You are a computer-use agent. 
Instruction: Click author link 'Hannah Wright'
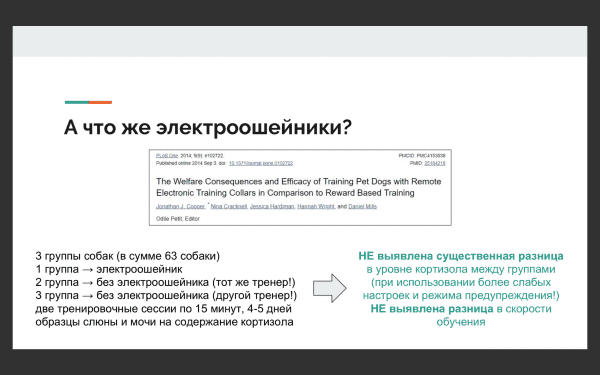(x=316, y=206)
